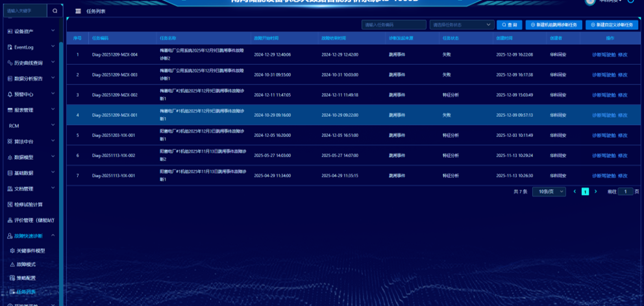Screen dimensions: 644x306
Task: Focus the 前往 page jump input
Action: pyautogui.click(x=626, y=192)
